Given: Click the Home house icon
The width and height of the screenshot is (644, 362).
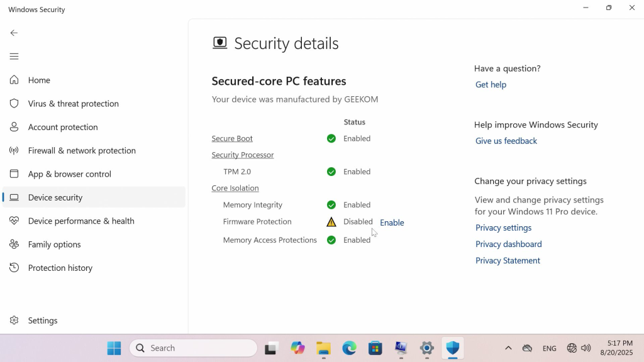Looking at the screenshot, I should point(14,80).
